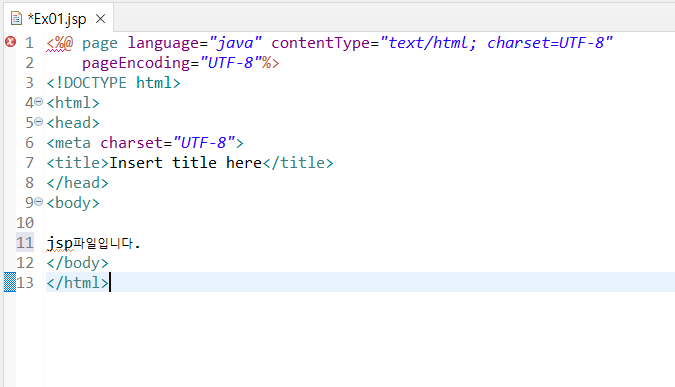
Task: Close the Ex01.jsp editor tab
Action: [x=100, y=19]
